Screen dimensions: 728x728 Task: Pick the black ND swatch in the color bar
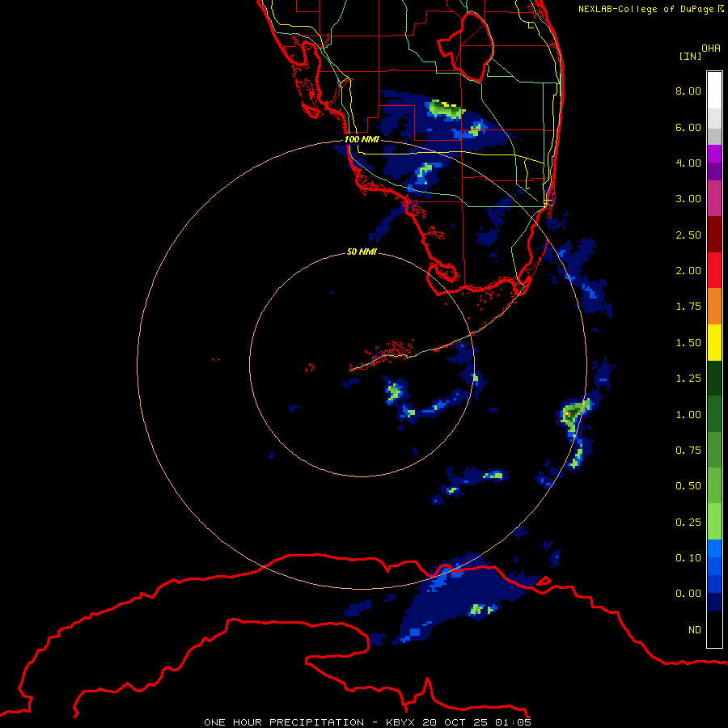(714, 629)
